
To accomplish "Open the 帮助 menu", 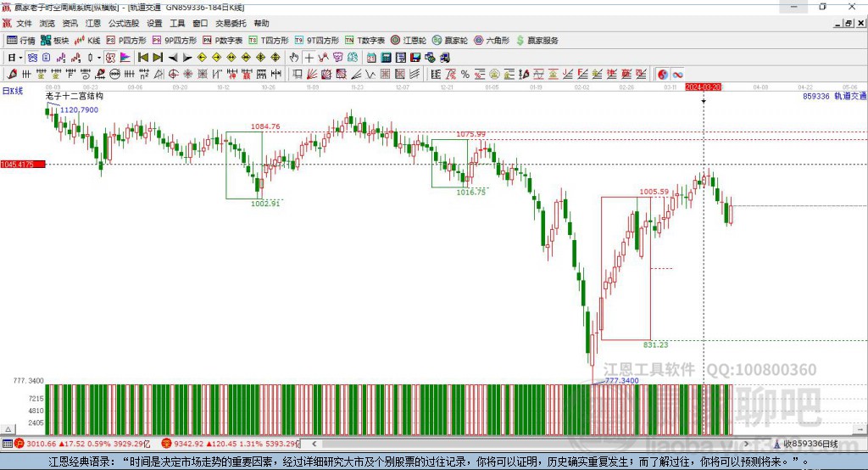I will 261,23.
